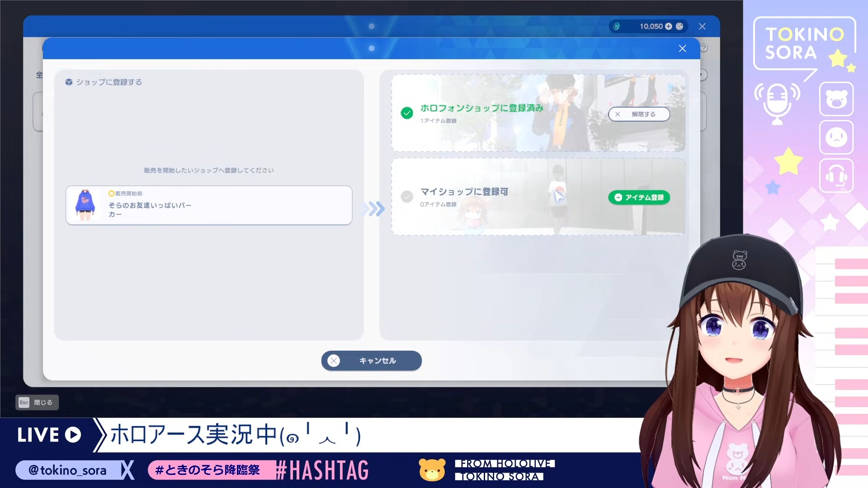Click the 0アイテム登録 count text
Image resolution: width=868 pixels, height=488 pixels.
[x=439, y=205]
